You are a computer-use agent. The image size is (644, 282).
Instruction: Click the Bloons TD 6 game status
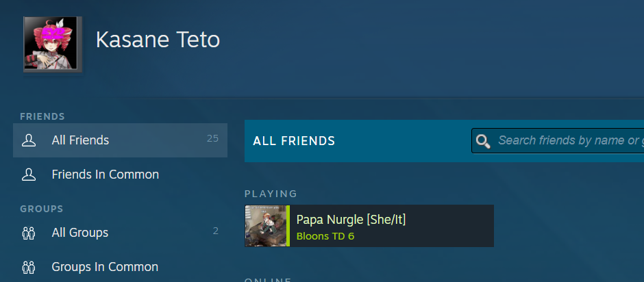tap(325, 237)
